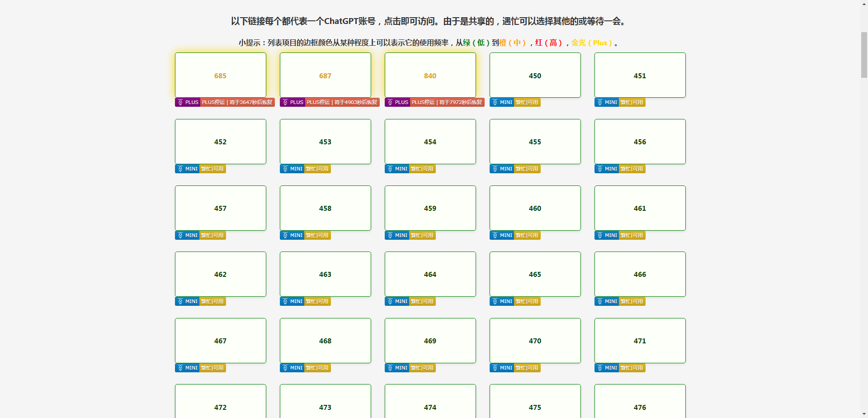This screenshot has height=418, width=868.
Task: Click the MINI badge icon under card 470
Action: click(495, 368)
